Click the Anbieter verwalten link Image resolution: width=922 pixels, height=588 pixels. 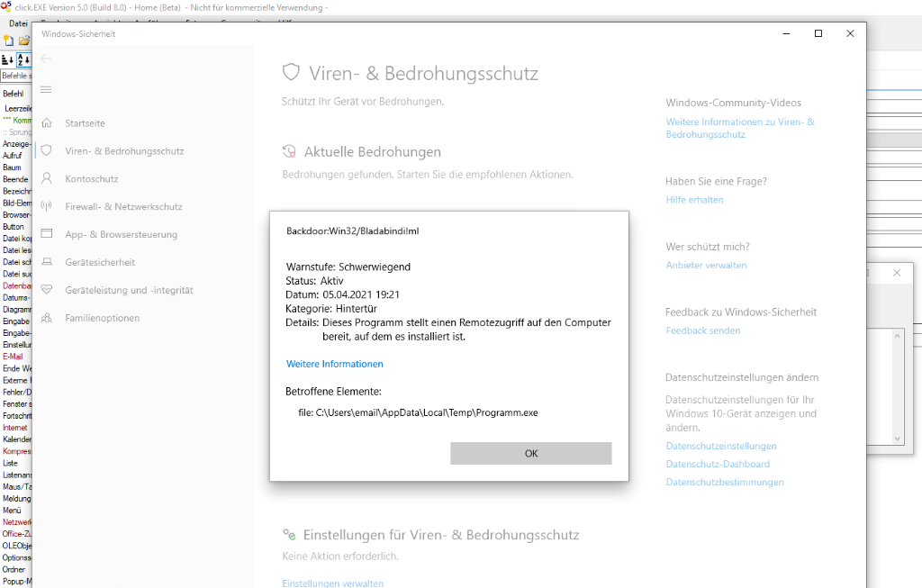(x=706, y=266)
